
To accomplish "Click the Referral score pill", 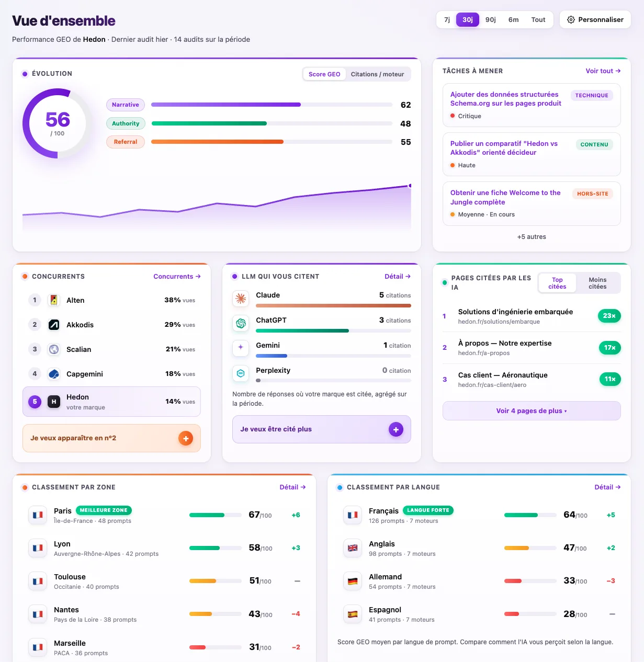I will (126, 142).
